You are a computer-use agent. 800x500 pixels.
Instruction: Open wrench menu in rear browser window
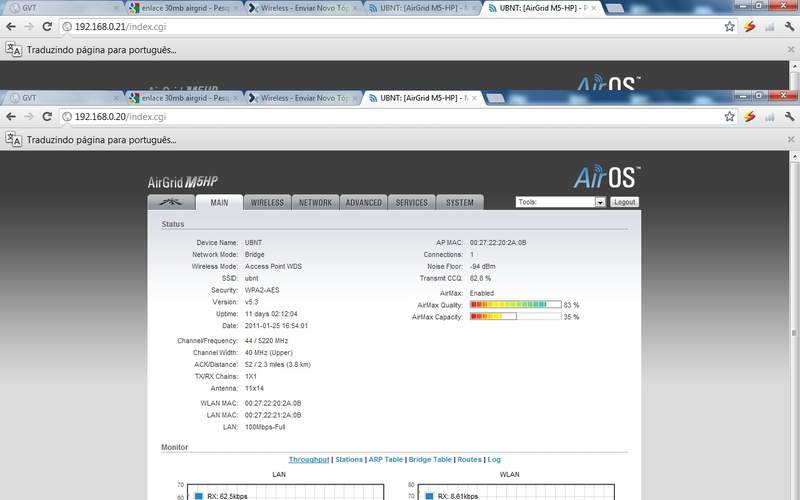click(789, 27)
